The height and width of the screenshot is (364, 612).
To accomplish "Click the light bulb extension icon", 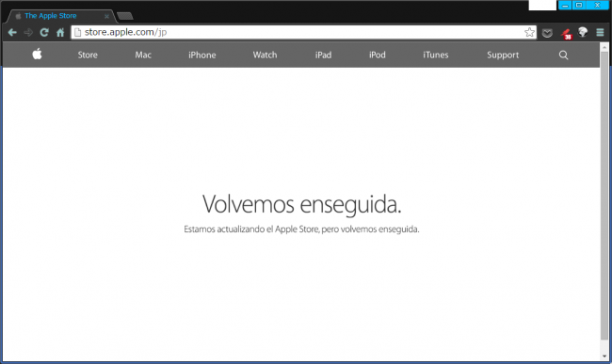I will [x=583, y=32].
